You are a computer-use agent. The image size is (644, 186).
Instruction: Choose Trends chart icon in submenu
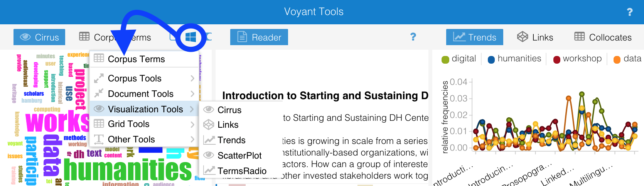click(209, 140)
